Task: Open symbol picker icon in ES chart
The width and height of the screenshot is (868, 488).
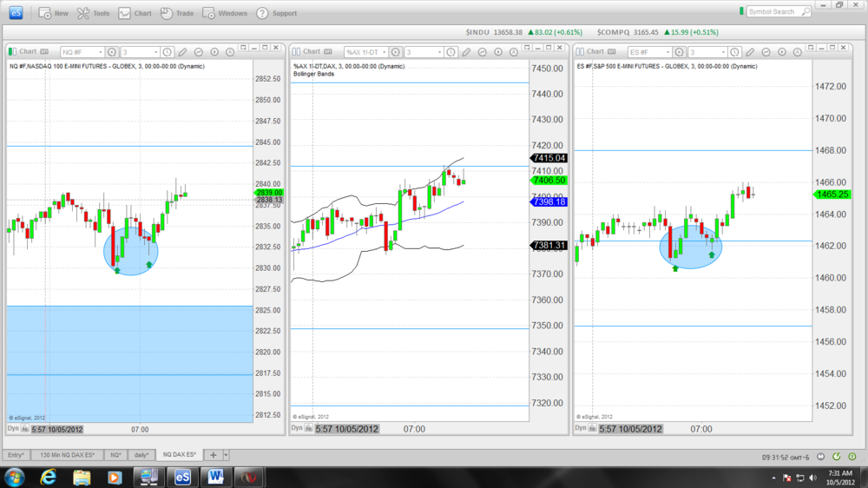Action: click(x=680, y=52)
